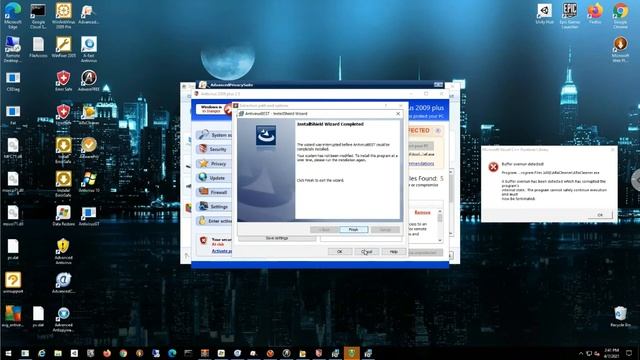Screen dimensions: 640x360
Task: Open the Epic Games Launcher shortcut
Action: (x=570, y=16)
